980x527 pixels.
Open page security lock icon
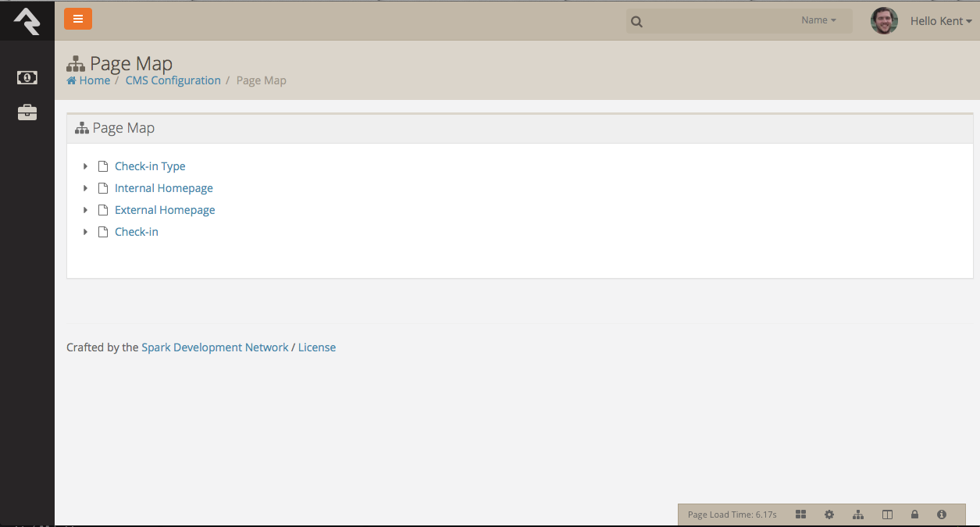[x=914, y=515]
